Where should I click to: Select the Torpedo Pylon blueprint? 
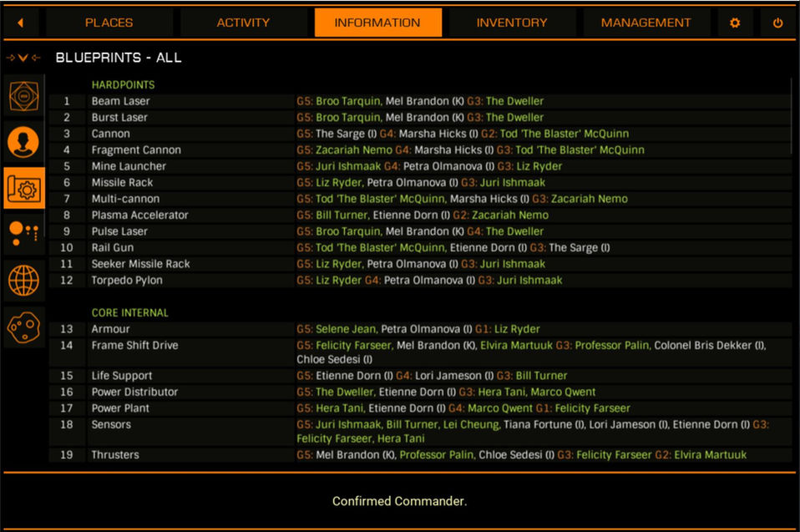(420, 281)
